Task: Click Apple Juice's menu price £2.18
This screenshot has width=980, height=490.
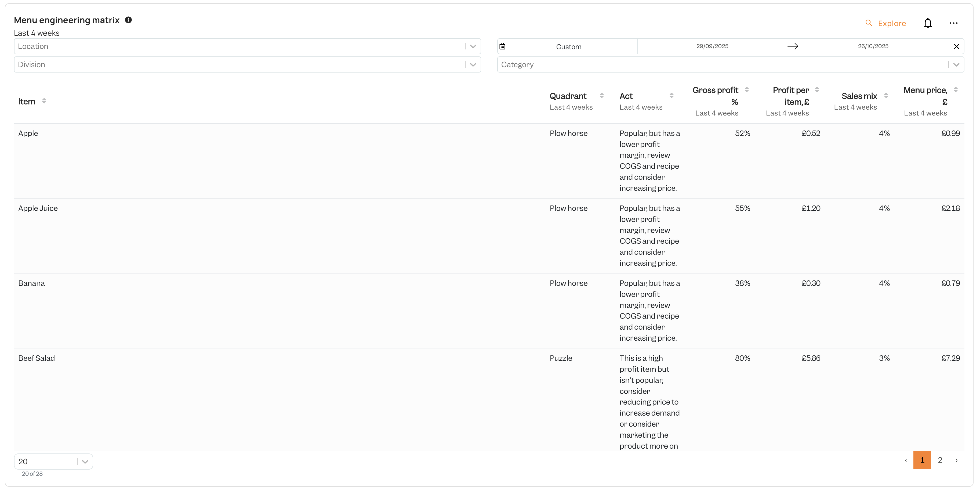Action: point(950,208)
